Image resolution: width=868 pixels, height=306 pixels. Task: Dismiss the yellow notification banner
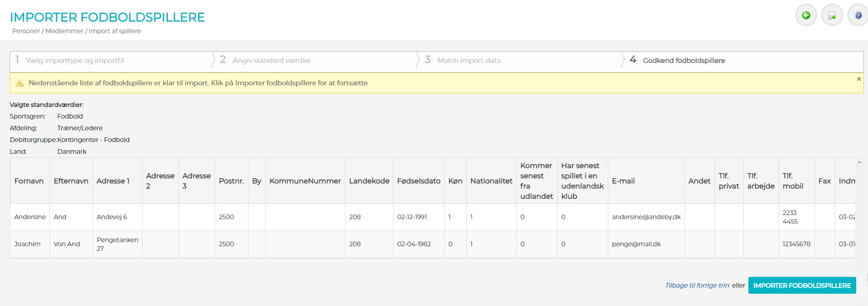tap(859, 79)
